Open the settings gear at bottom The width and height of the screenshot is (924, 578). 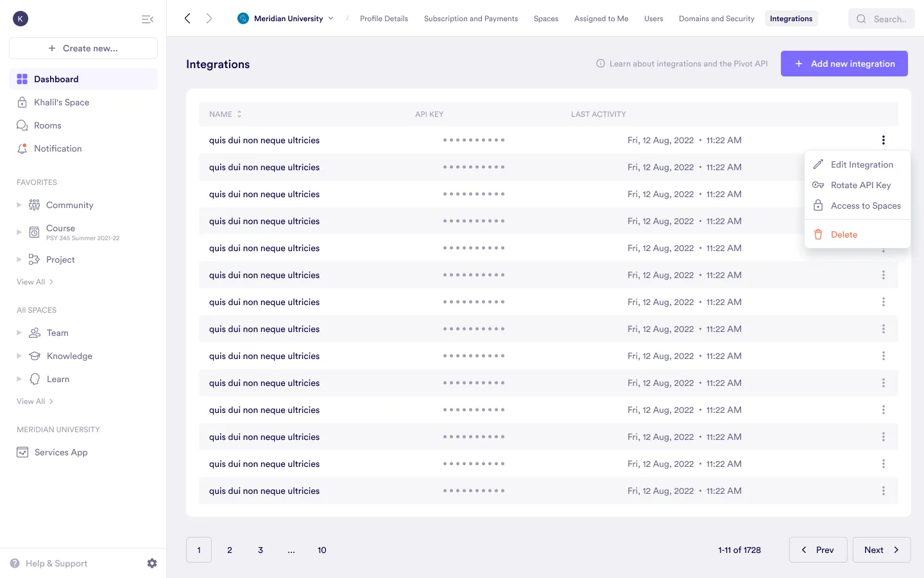coord(152,563)
